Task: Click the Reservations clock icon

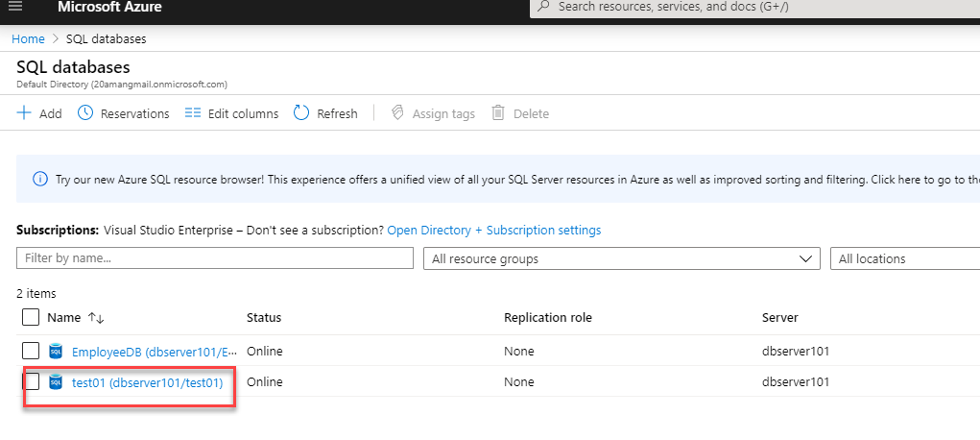Action: [85, 112]
